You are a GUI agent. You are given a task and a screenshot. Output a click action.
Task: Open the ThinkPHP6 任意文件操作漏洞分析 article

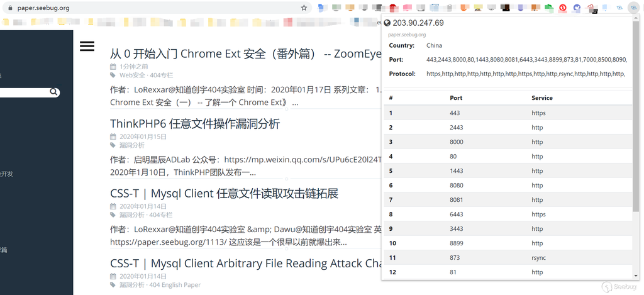(x=194, y=123)
